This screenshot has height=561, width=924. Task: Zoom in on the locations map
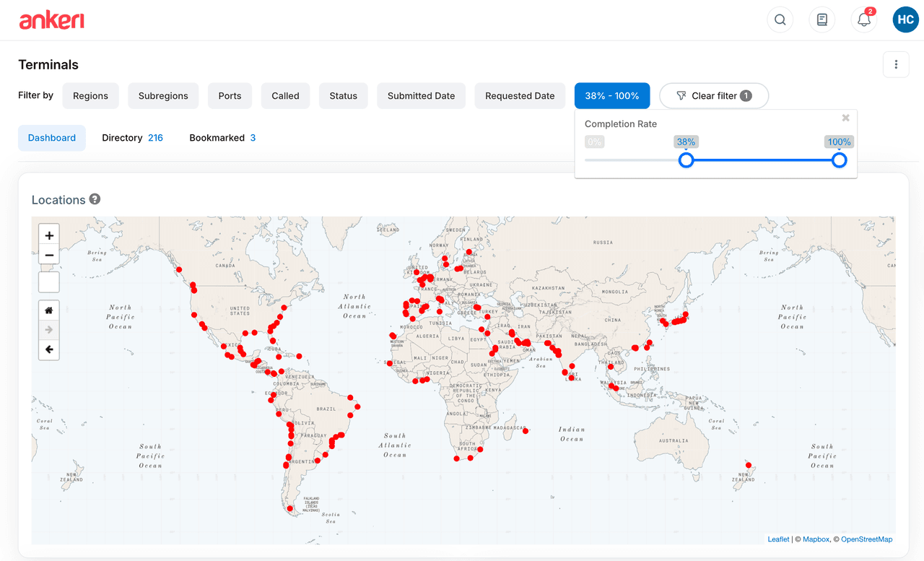pyautogui.click(x=49, y=235)
